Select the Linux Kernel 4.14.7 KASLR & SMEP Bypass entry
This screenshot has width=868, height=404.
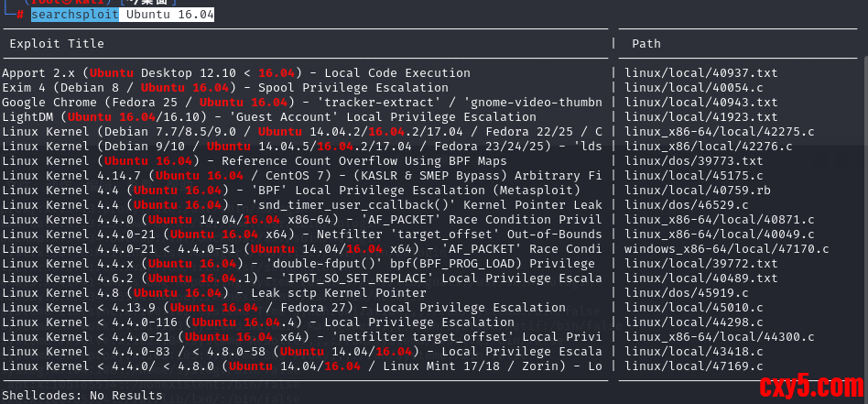(302, 176)
